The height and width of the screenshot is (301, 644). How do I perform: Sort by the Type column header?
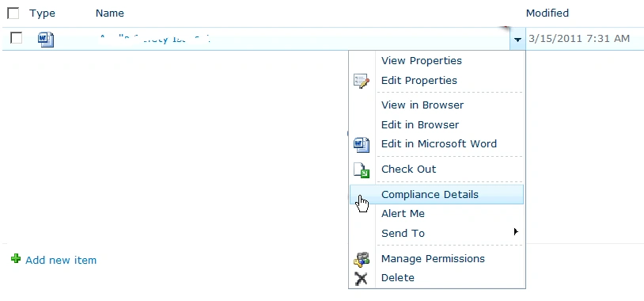[42, 13]
